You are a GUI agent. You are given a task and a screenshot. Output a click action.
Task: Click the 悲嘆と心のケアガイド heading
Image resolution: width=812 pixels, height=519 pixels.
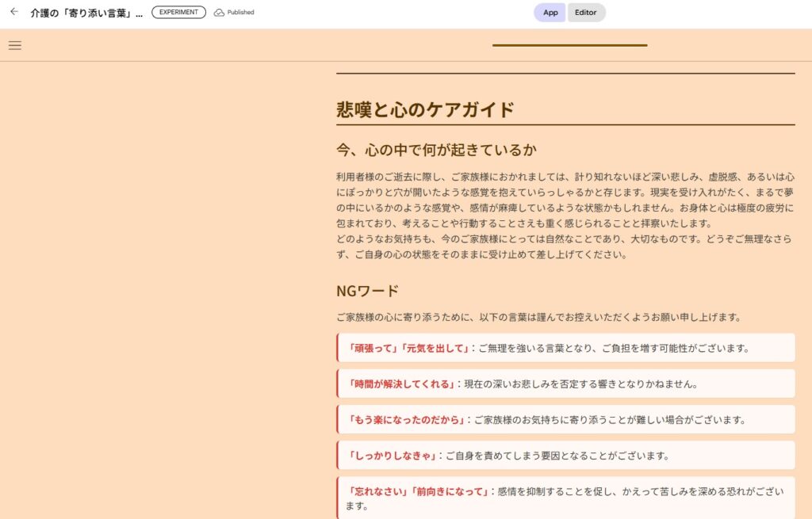click(425, 110)
